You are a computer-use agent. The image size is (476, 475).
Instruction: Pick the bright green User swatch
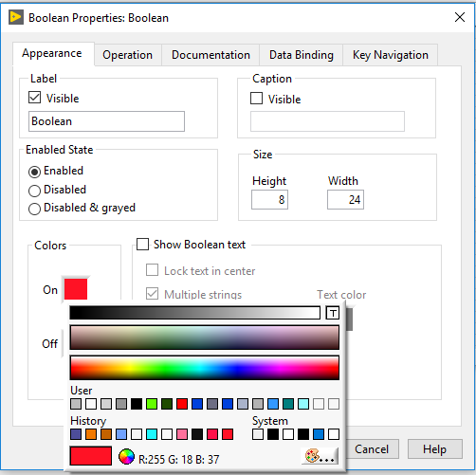pos(152,404)
